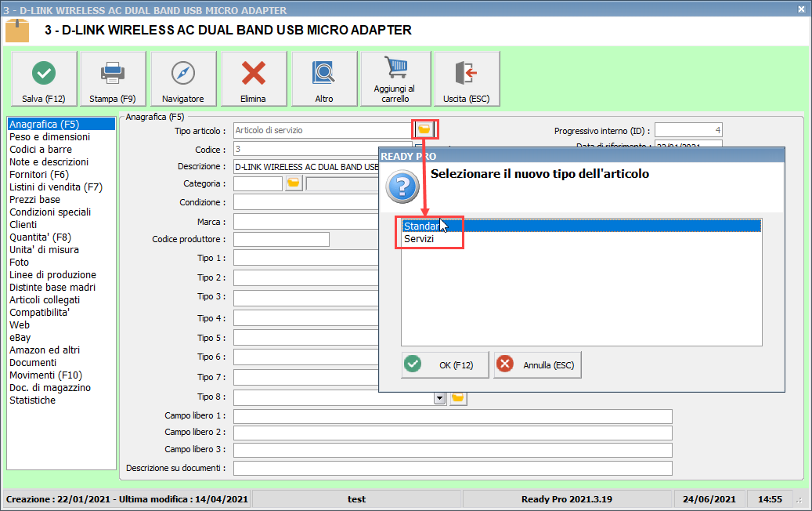Click the 'test' status bar entry
Image resolution: width=812 pixels, height=511 pixels.
356,499
